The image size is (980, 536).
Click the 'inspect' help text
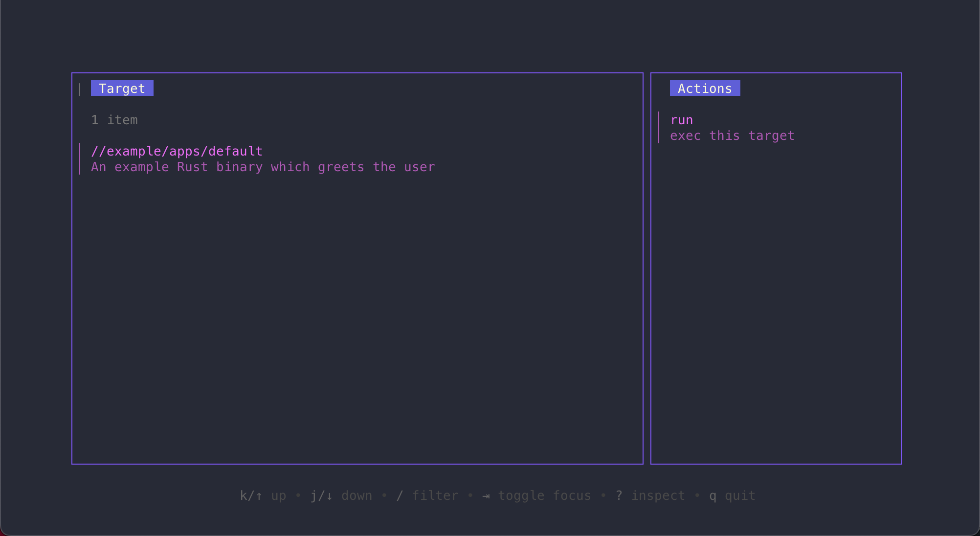(x=658, y=496)
